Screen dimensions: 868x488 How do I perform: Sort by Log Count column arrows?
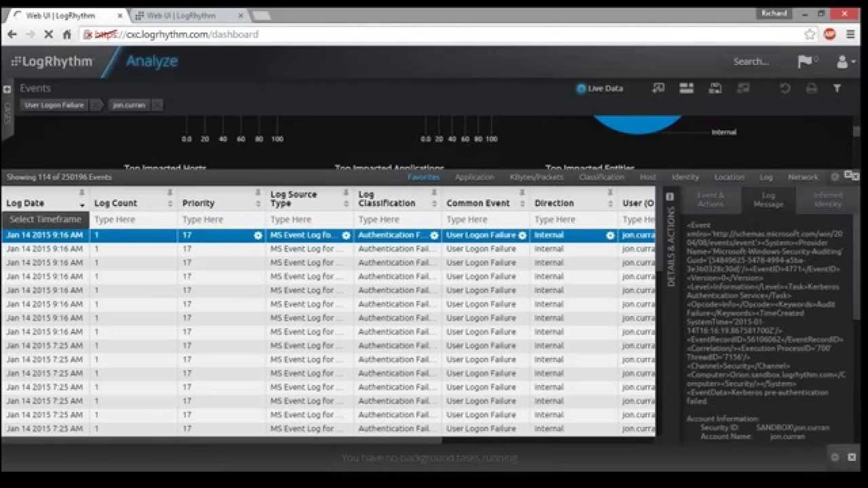170,204
